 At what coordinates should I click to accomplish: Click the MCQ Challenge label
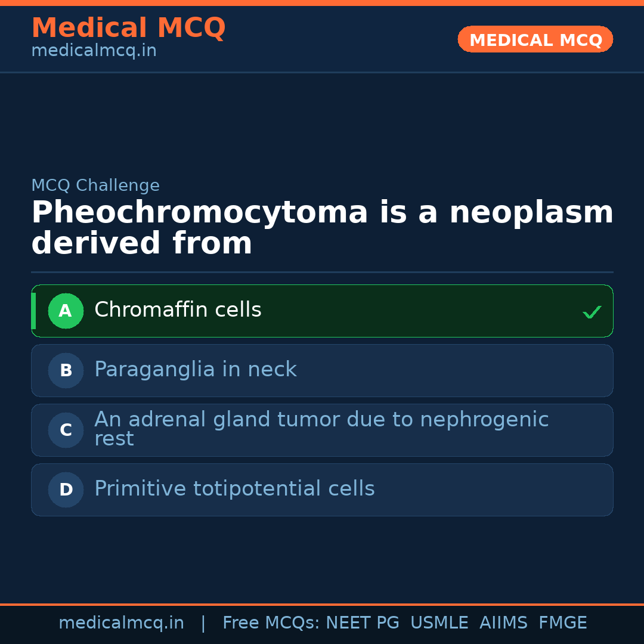point(95,185)
